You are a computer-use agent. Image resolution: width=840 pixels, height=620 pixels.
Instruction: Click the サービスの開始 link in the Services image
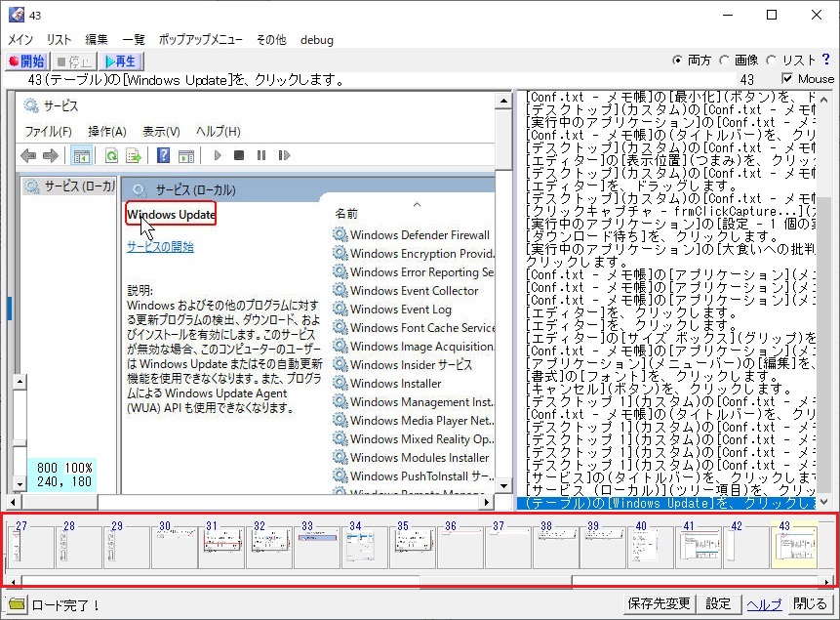[x=160, y=247]
